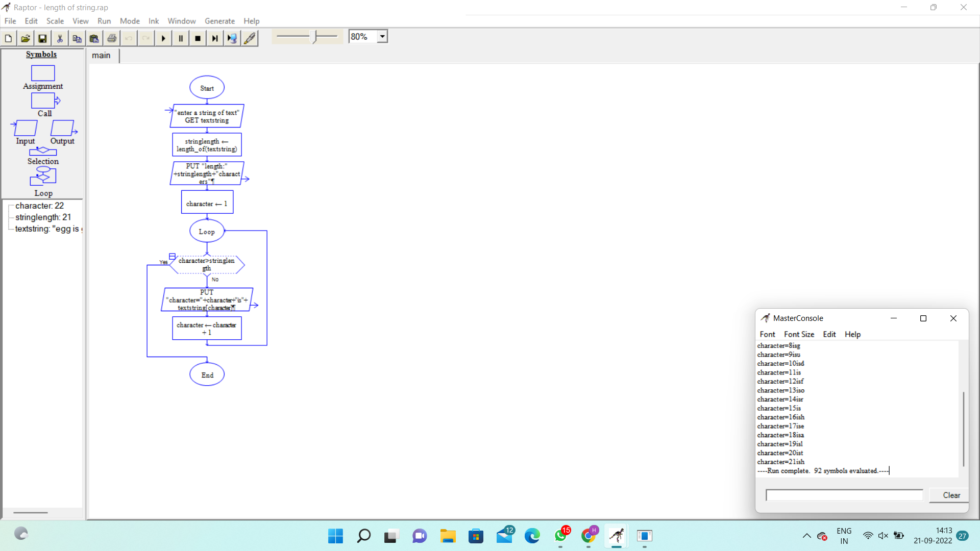
Task: Open the 80% zoom dropdown
Action: point(382,37)
